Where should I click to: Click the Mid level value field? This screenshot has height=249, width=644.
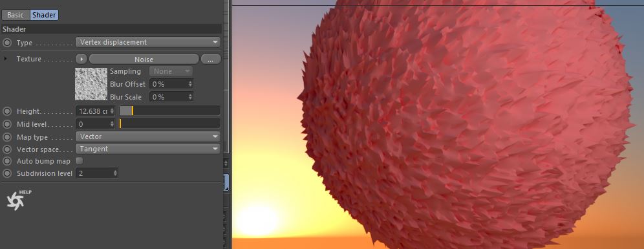(92, 124)
